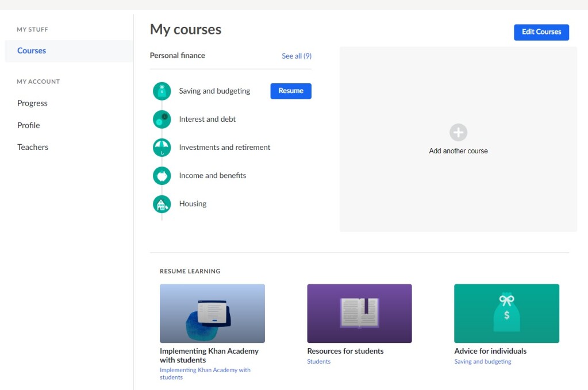Open the Income and benefits piggy bank icon
588x390 pixels.
pos(162,176)
